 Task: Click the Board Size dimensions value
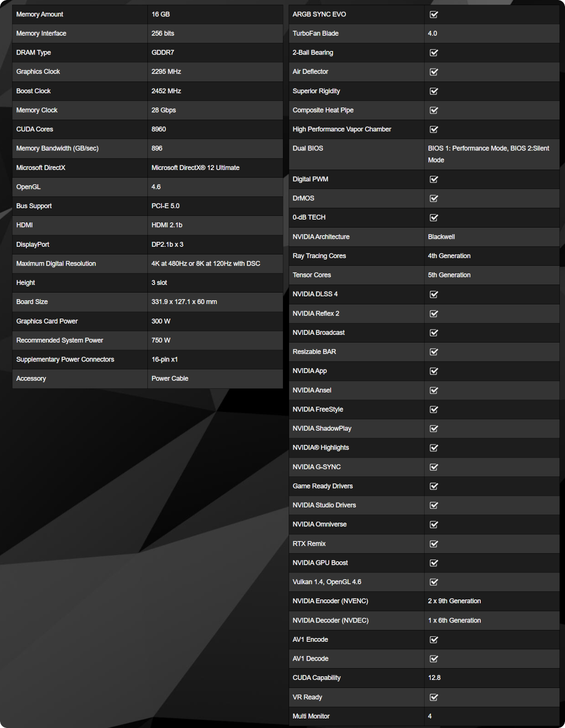(184, 302)
